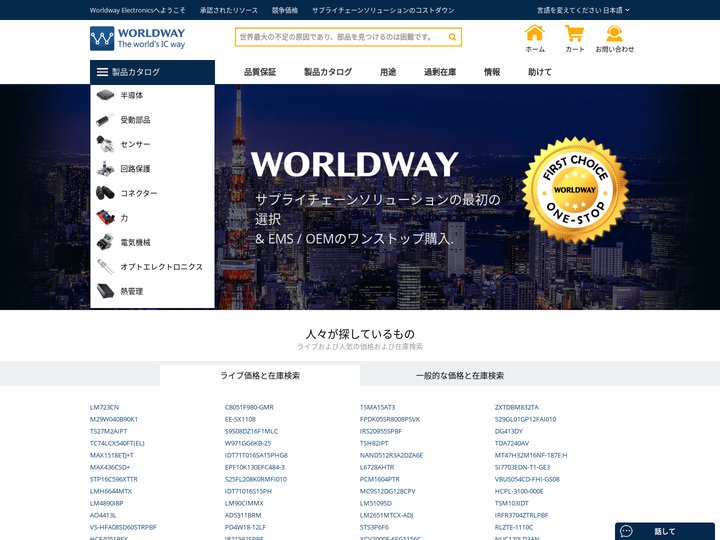Click the お問い合わせ contact headset icon
Screen dimensions: 720x540
point(614,34)
